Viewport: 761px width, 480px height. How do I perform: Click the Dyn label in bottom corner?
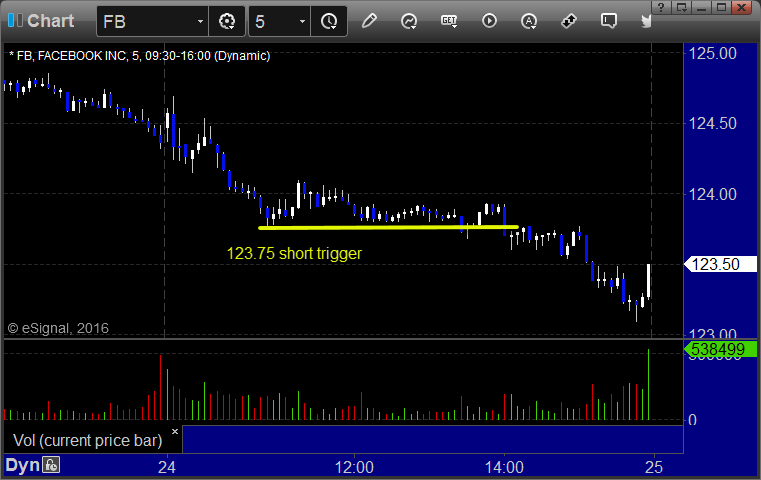tap(22, 465)
